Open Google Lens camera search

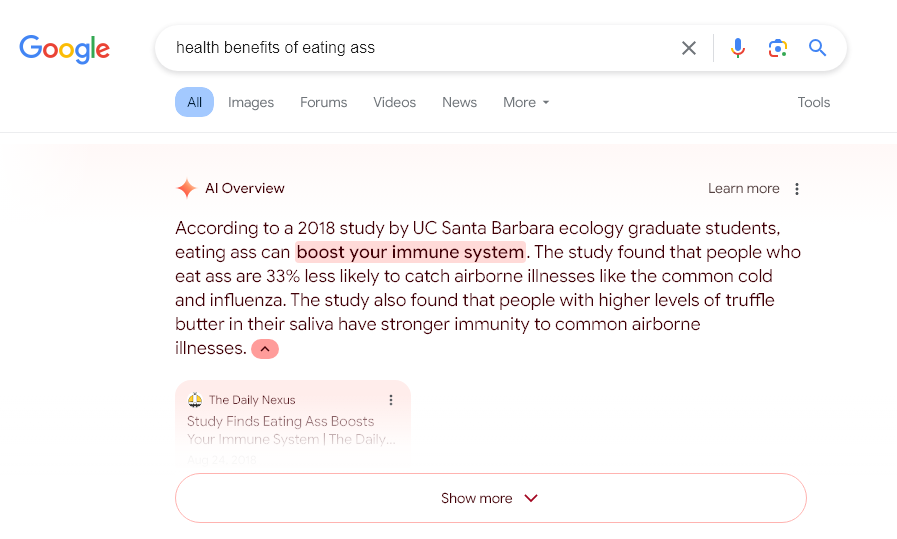point(777,48)
